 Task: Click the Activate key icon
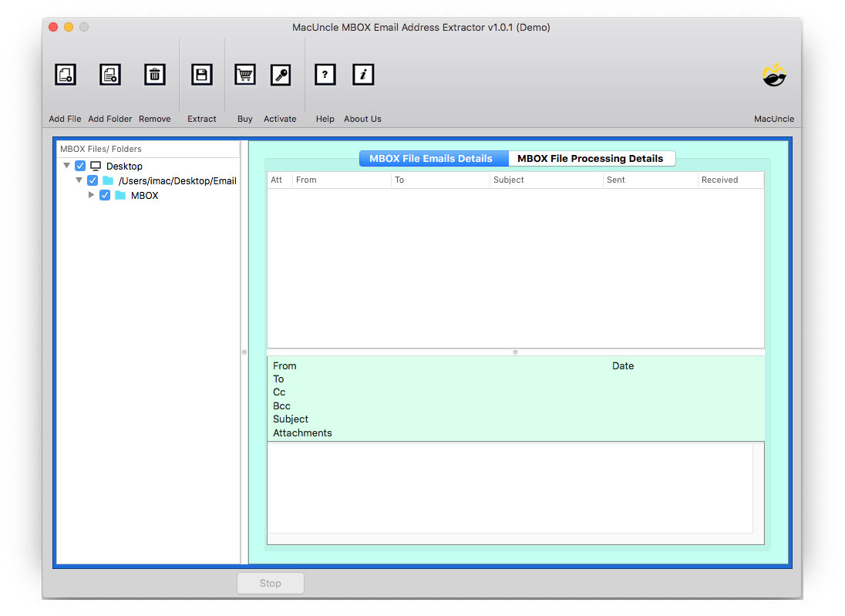(x=280, y=75)
